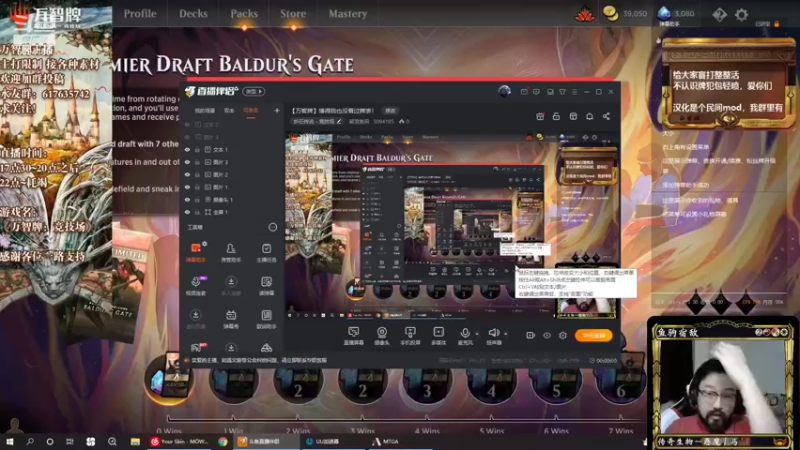Screen dimensions: 800x450
Task: Click the blue gem balance icon
Action: point(663,13)
